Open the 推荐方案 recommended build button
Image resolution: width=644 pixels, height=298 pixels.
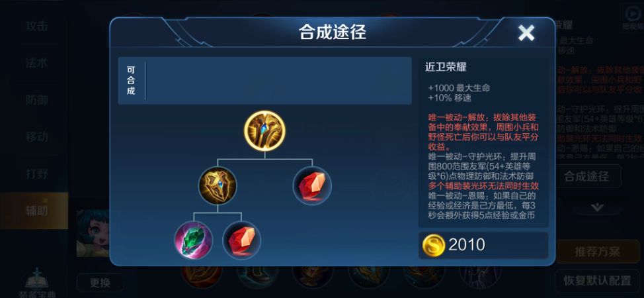(x=597, y=252)
